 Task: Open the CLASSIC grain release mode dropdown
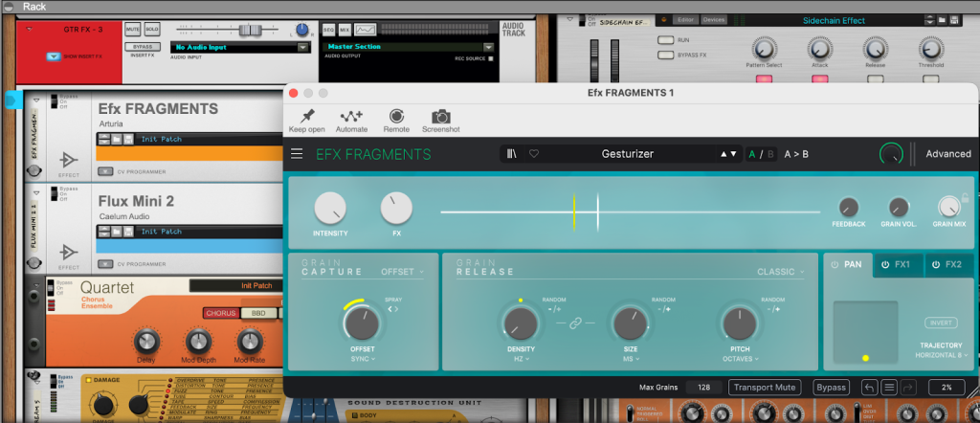pos(781,272)
